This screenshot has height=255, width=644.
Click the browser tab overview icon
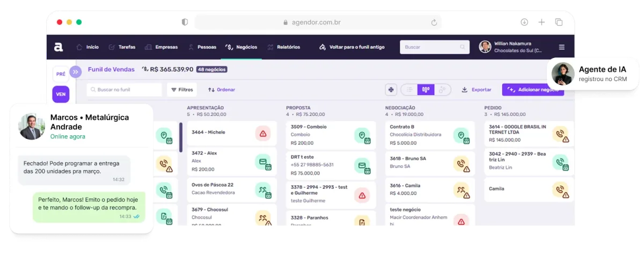coord(559,22)
